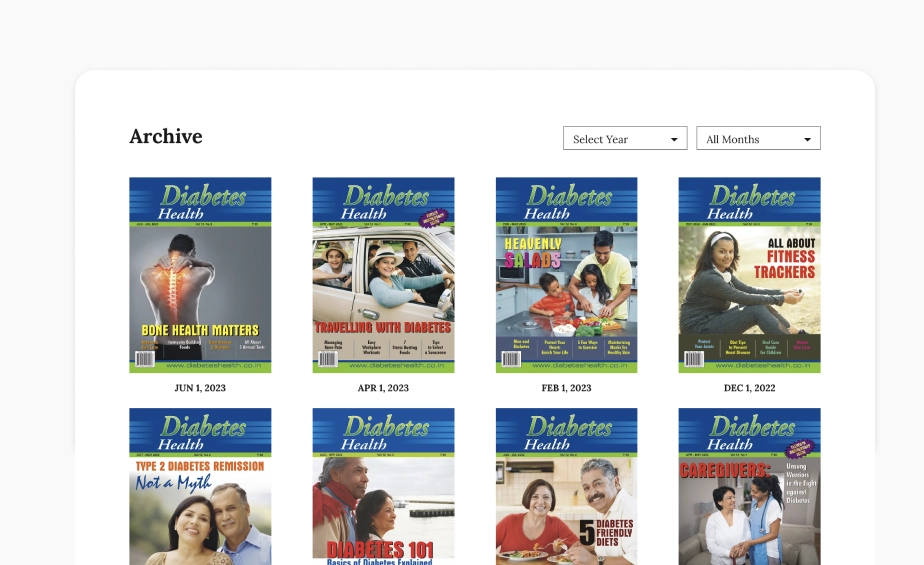Click the Archive heading
The height and width of the screenshot is (565, 924).
coord(166,136)
